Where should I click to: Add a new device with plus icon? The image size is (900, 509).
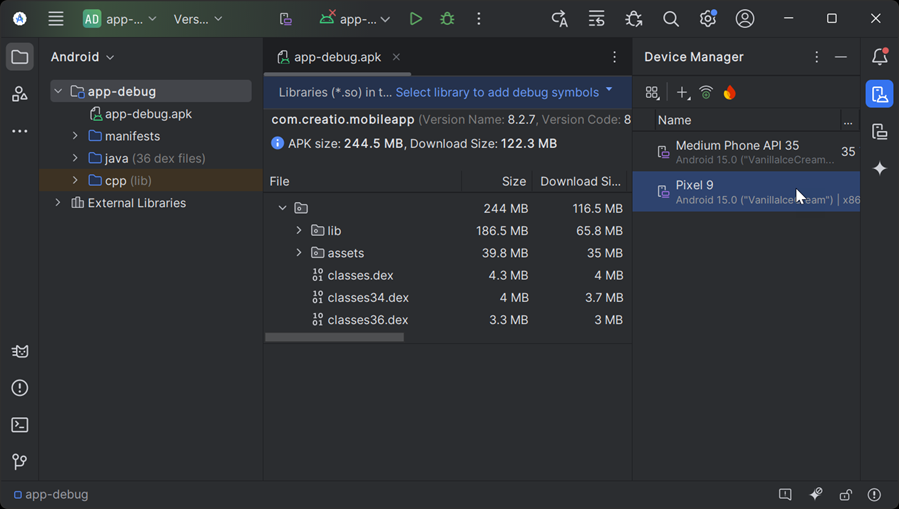click(x=682, y=92)
